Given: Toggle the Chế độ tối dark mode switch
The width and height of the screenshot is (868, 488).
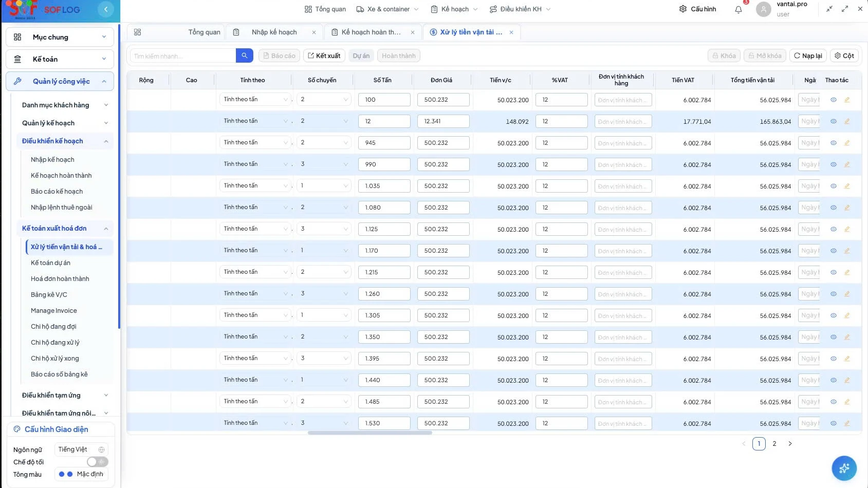Looking at the screenshot, I should 97,462.
